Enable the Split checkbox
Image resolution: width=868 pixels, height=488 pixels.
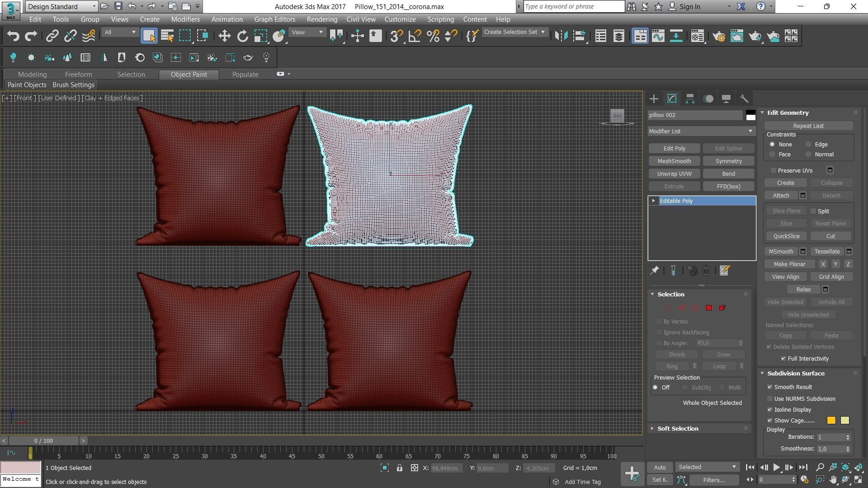pyautogui.click(x=813, y=211)
